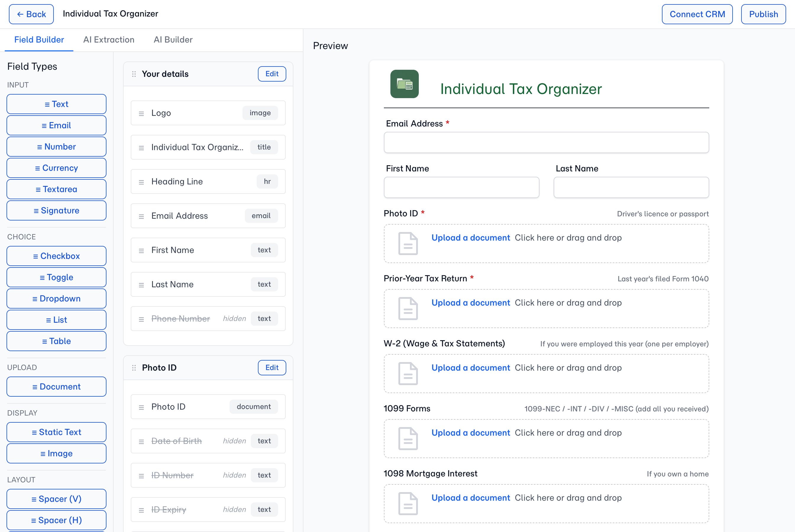
Task: Edit the Your details section
Action: coord(272,74)
